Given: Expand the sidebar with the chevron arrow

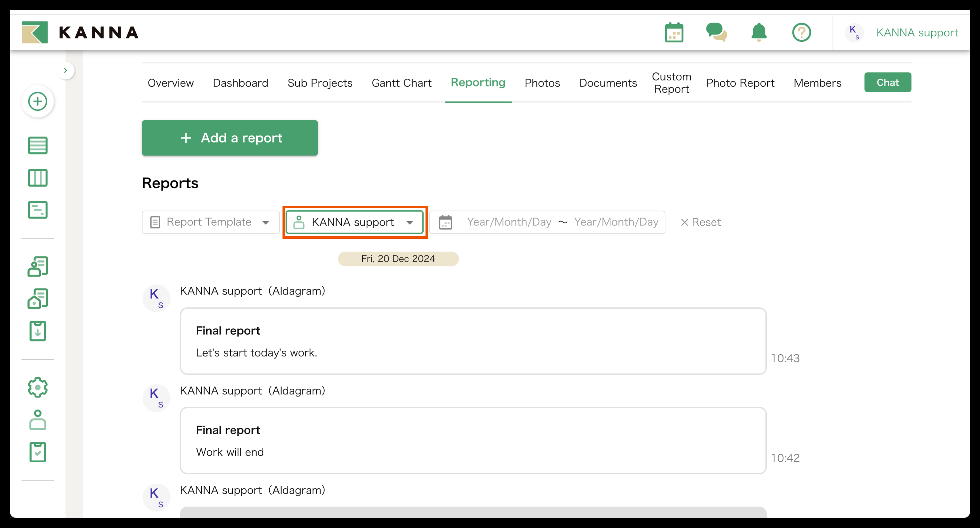Looking at the screenshot, I should click(x=65, y=70).
